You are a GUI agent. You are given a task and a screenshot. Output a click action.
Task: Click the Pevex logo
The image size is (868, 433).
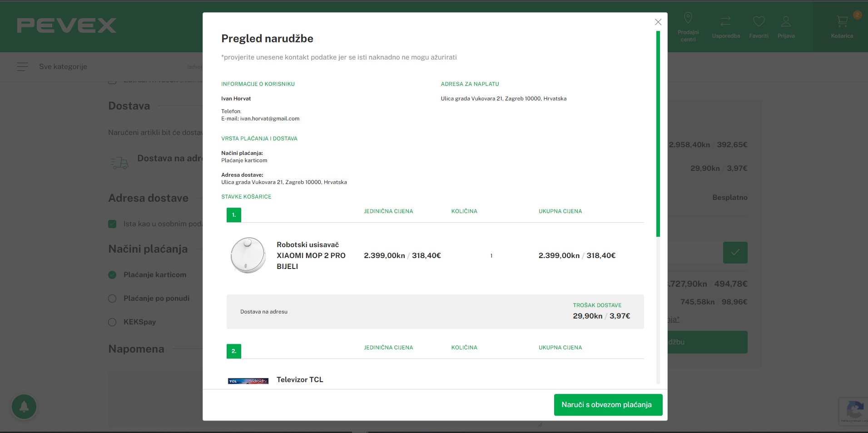coord(67,25)
